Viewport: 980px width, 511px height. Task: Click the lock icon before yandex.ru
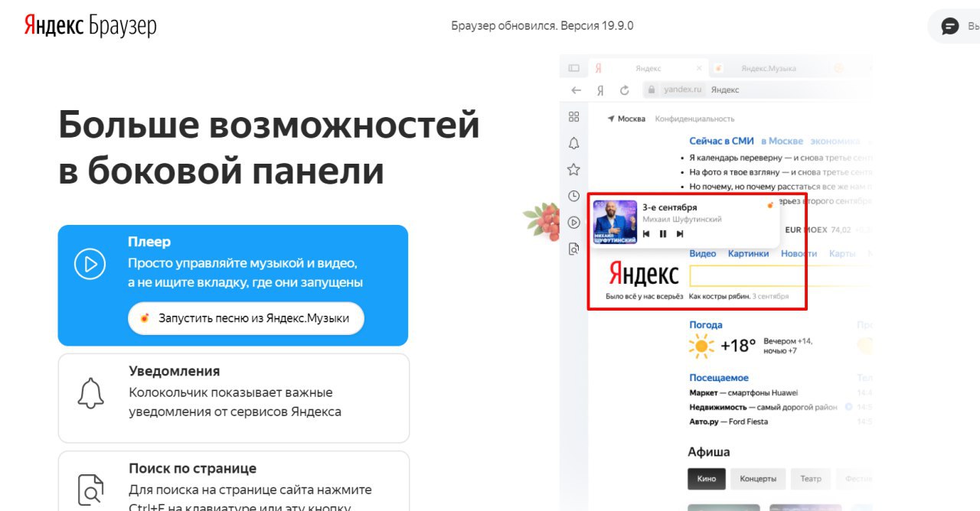[652, 90]
